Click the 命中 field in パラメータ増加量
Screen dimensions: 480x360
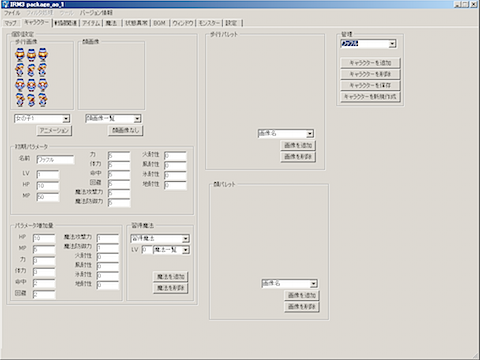point(44,283)
